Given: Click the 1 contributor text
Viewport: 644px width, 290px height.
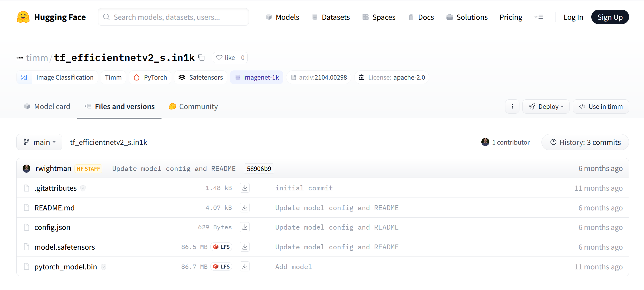Looking at the screenshot, I should click(x=511, y=142).
